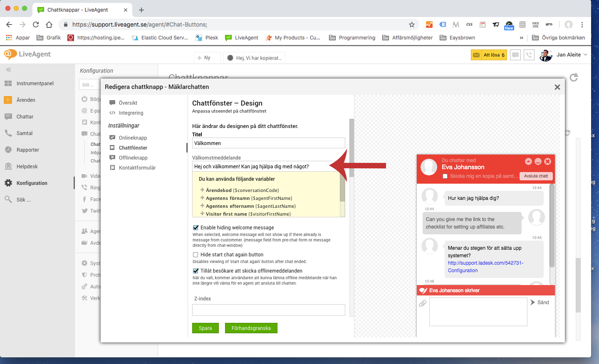
Task: Open the Ny tab
Action: pos(207,58)
